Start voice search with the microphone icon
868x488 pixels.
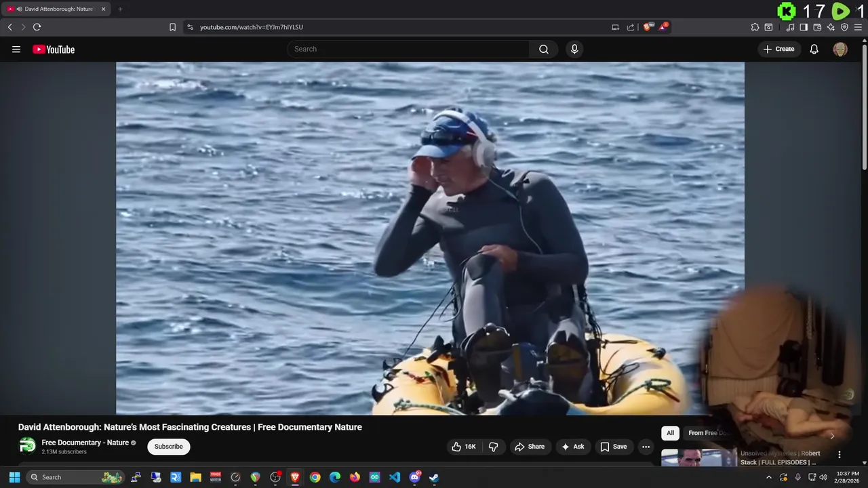pyautogui.click(x=574, y=49)
